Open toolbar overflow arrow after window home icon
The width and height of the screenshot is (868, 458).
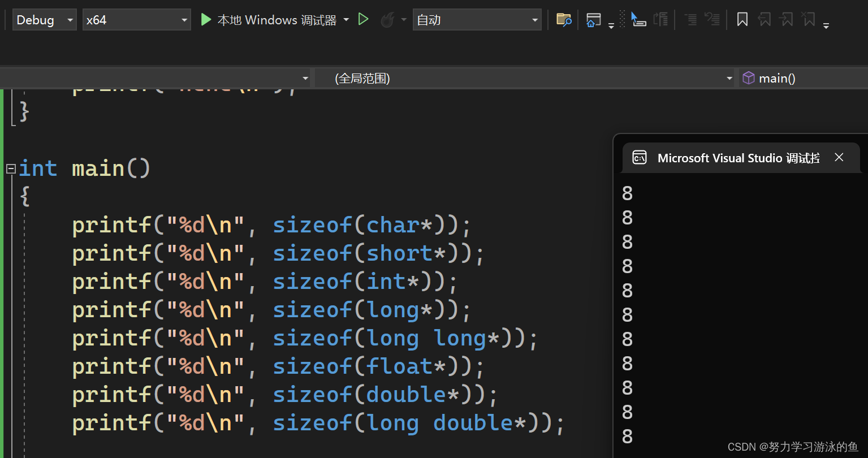click(611, 26)
